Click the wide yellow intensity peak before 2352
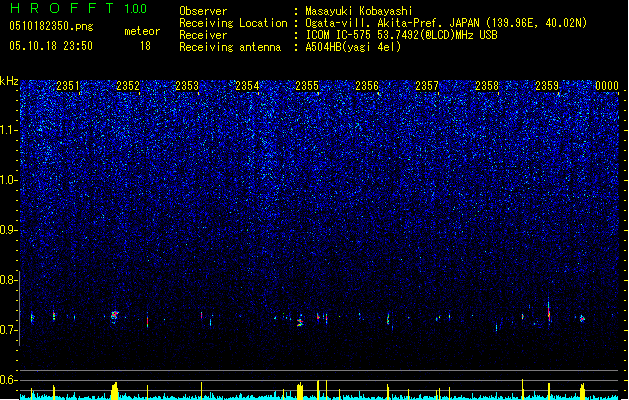Image resolution: width=629 pixels, height=400 pixels. click(x=115, y=390)
